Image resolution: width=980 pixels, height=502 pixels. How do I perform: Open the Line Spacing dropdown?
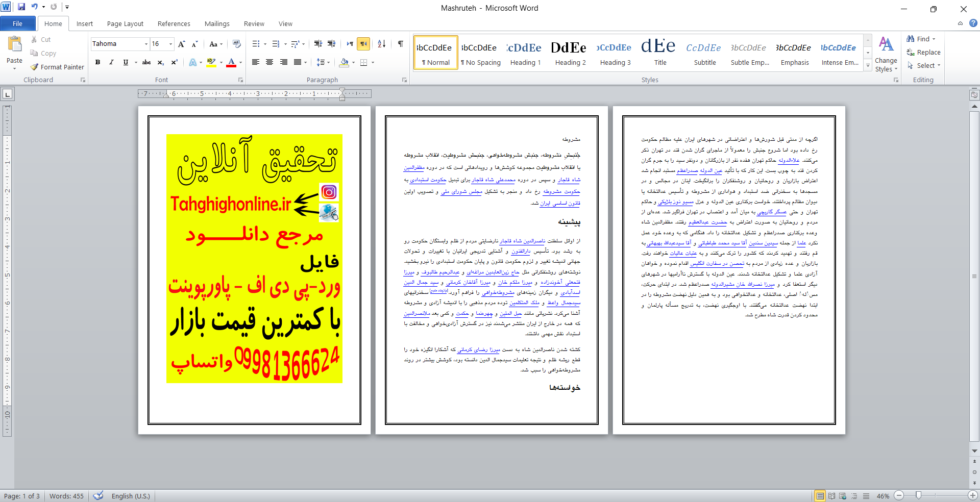[323, 62]
